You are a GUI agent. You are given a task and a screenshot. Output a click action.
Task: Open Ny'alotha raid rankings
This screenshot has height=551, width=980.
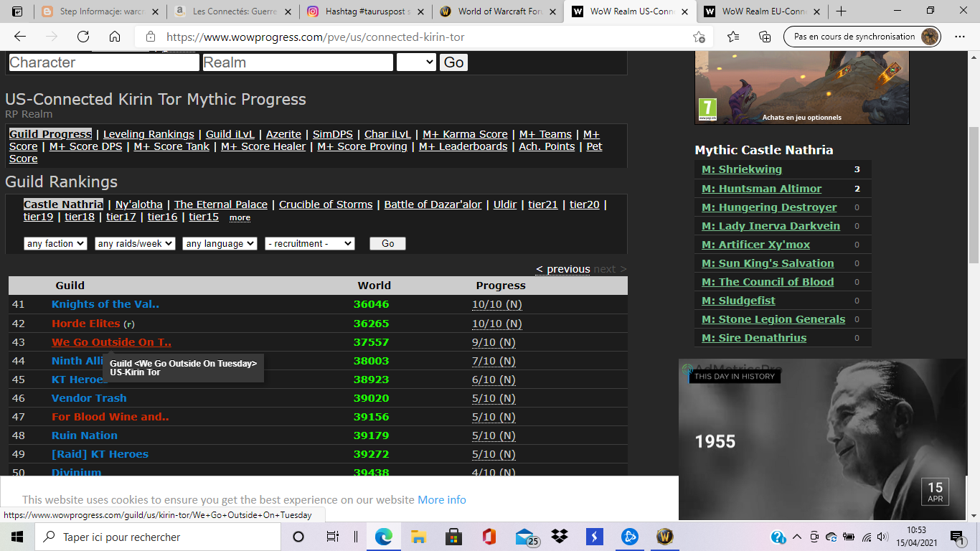pos(139,204)
